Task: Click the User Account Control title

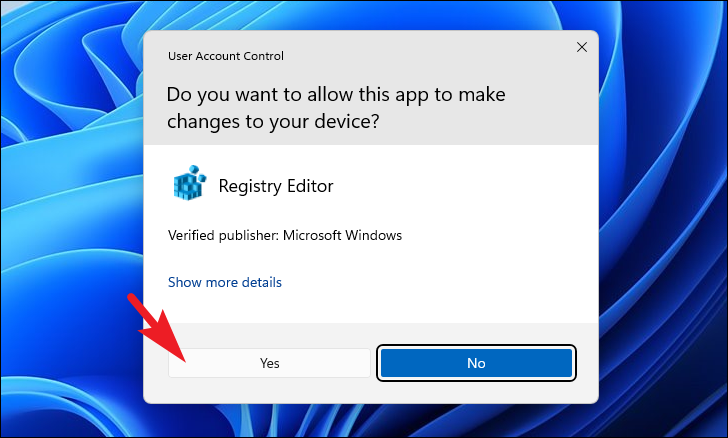Action: click(226, 56)
